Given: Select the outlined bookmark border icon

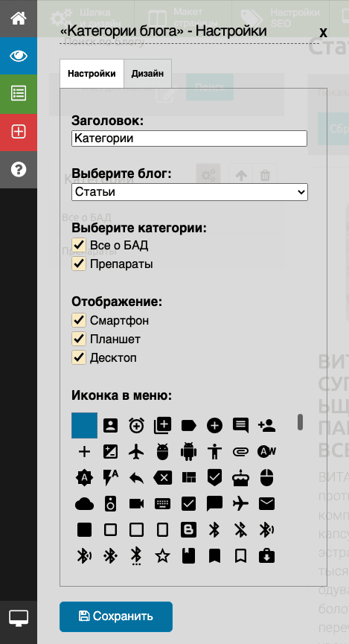Looking at the screenshot, I should (x=240, y=556).
